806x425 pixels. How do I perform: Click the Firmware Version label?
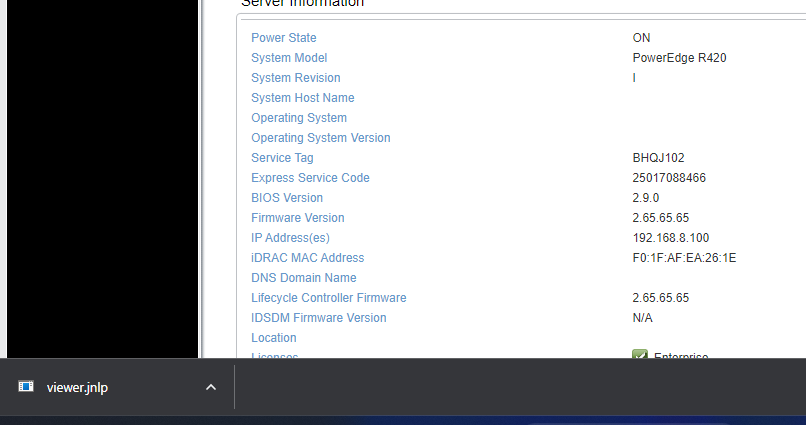[298, 218]
